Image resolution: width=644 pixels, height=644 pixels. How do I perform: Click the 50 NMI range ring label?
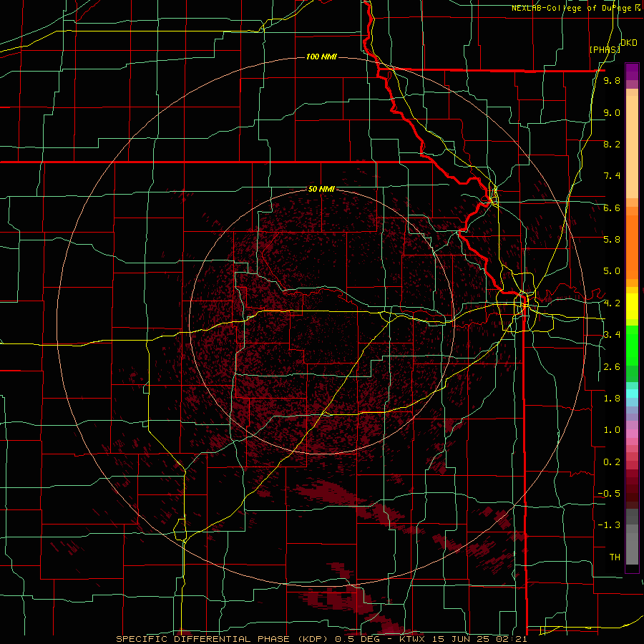[321, 190]
